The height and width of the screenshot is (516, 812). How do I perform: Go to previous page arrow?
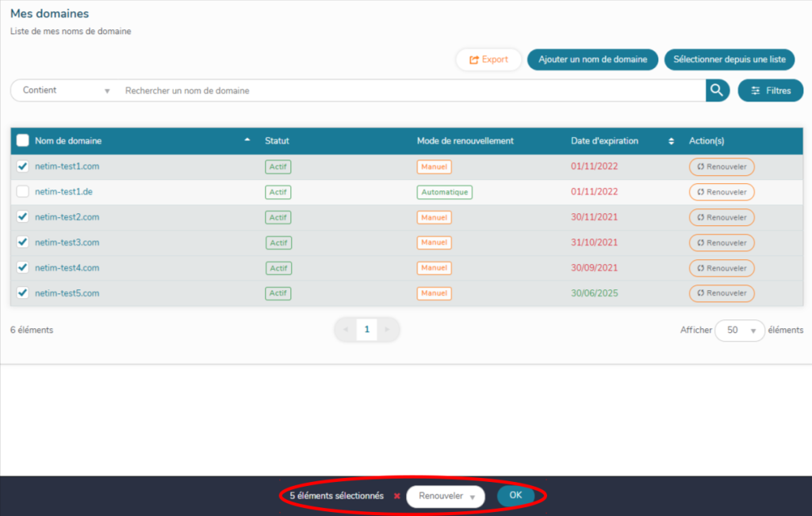click(346, 329)
